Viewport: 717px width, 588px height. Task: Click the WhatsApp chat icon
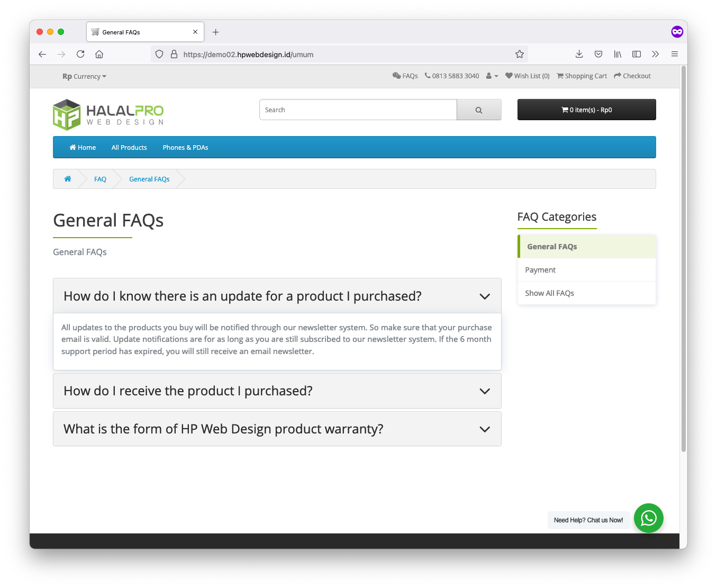click(648, 518)
